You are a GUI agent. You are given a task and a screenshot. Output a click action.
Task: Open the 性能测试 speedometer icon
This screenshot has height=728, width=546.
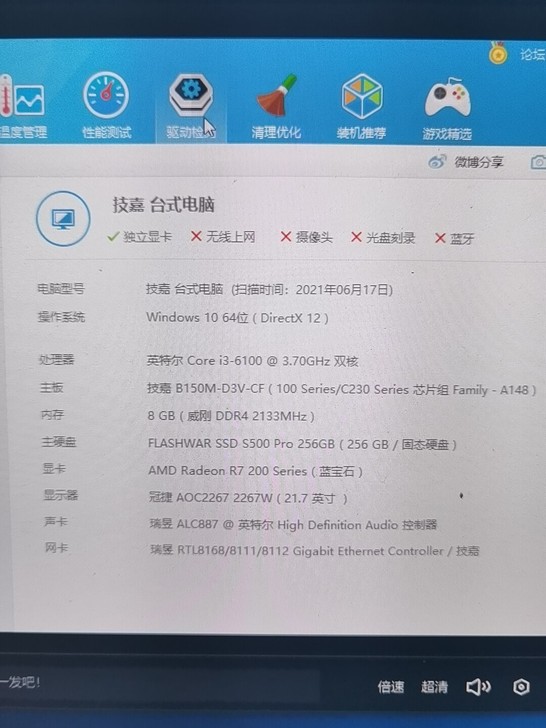point(106,95)
